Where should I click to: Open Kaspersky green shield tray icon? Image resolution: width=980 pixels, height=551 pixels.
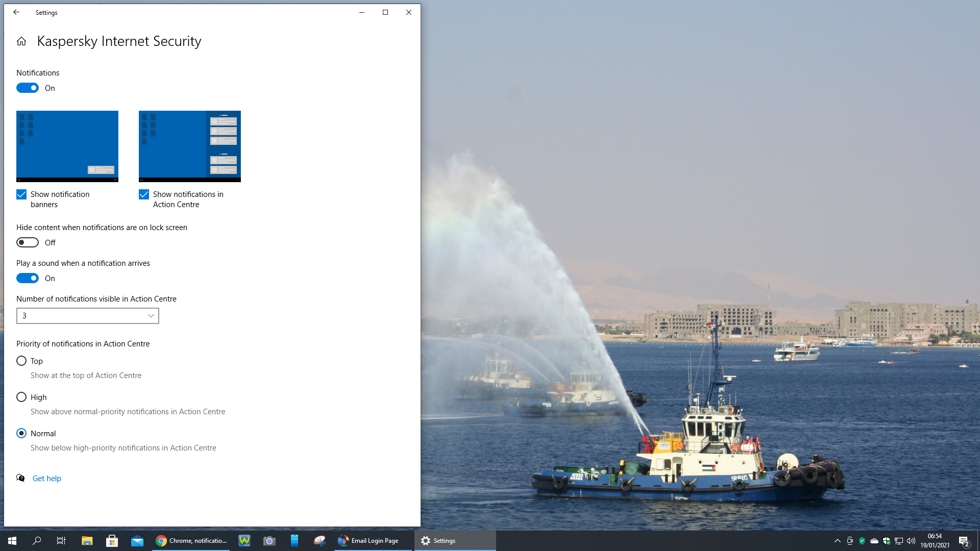click(x=862, y=541)
